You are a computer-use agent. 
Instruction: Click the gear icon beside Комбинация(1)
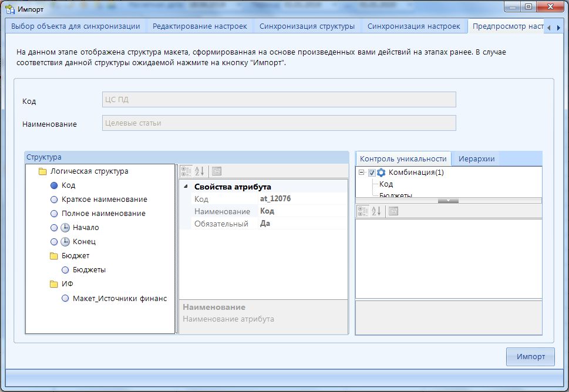point(381,173)
